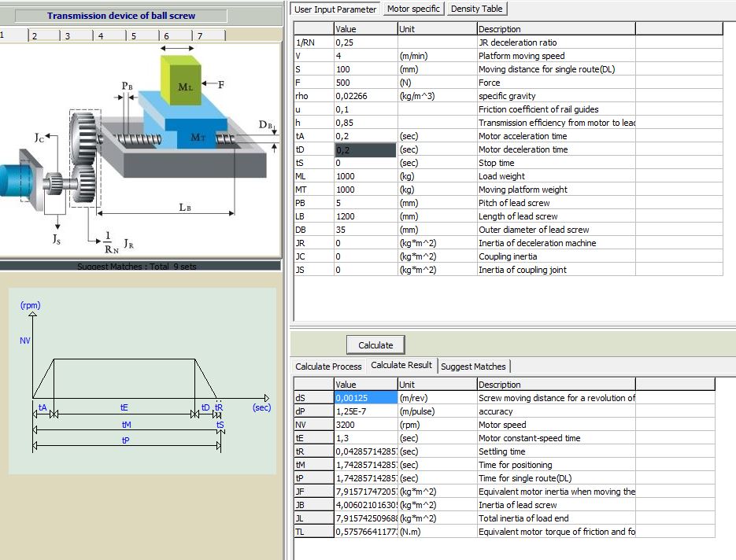Select the TL result row header
Screen dimensions: 736x560
[314, 532]
